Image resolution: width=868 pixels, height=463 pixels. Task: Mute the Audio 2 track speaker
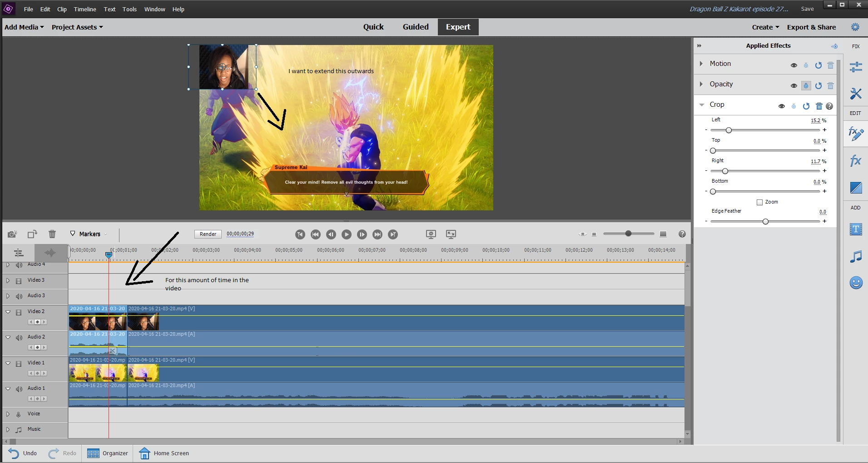point(19,338)
